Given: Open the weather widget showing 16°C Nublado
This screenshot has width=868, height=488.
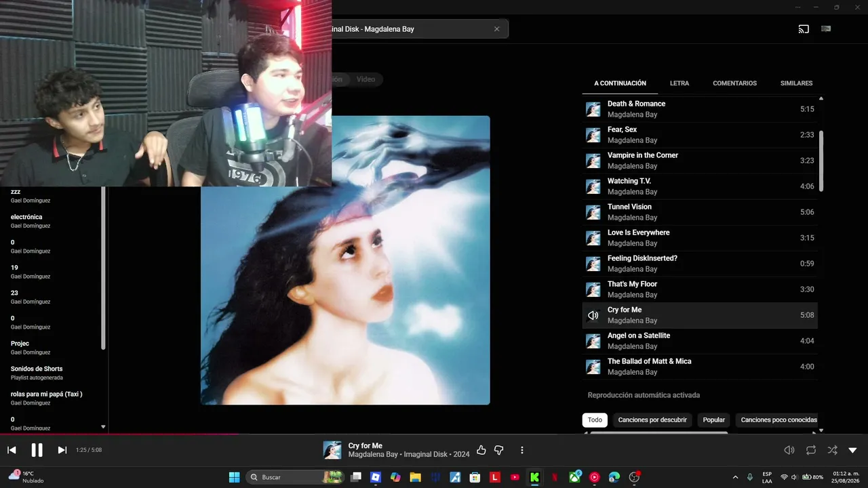Looking at the screenshot, I should click(26, 477).
